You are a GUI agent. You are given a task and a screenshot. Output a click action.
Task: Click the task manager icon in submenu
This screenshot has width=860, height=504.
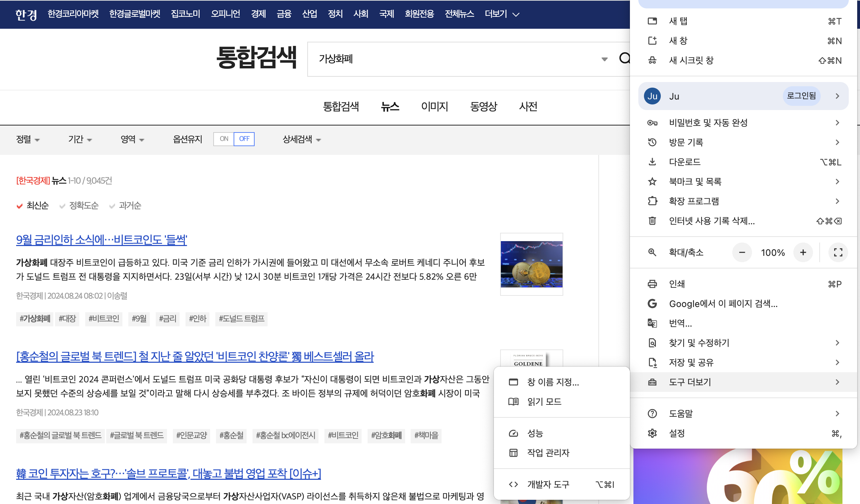pos(513,453)
